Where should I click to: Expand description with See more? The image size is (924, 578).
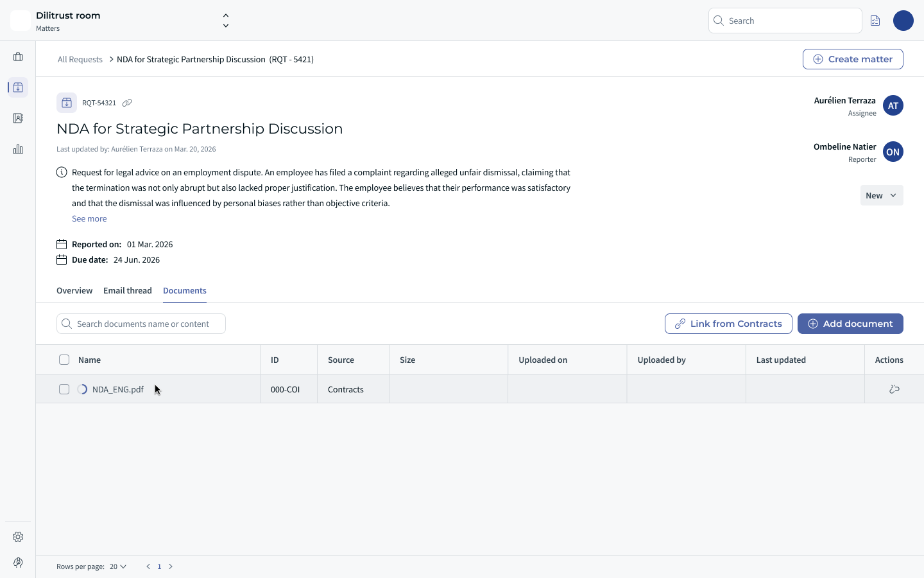click(89, 218)
